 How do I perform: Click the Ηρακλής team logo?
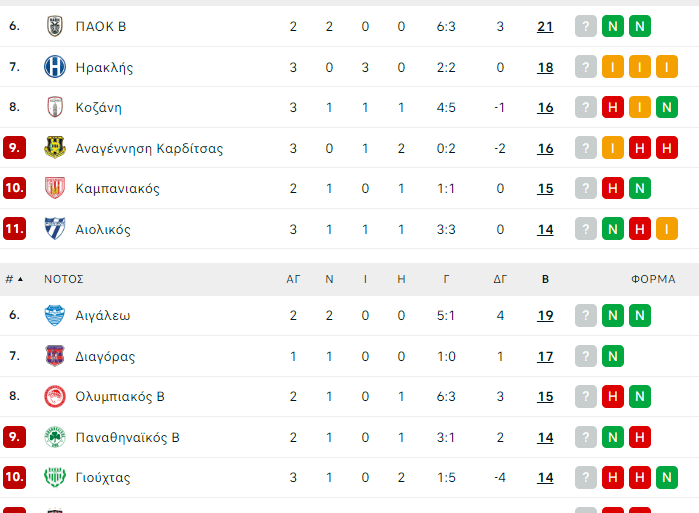pyautogui.click(x=55, y=68)
